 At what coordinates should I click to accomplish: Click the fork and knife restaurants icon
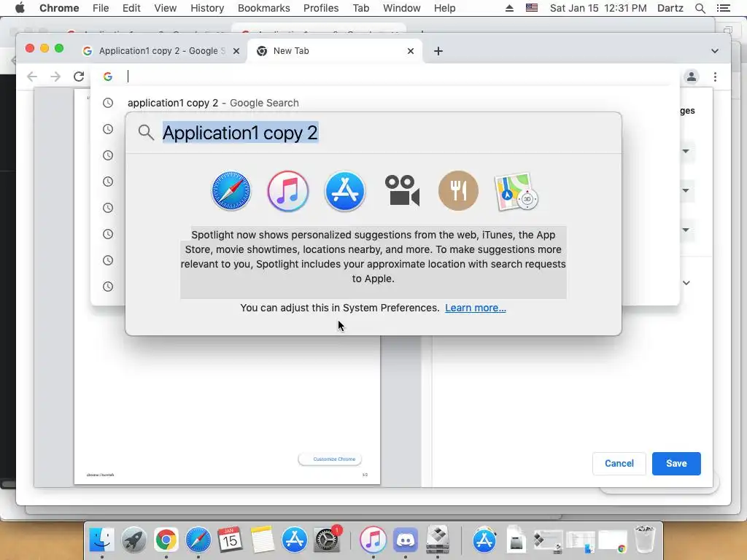(458, 191)
